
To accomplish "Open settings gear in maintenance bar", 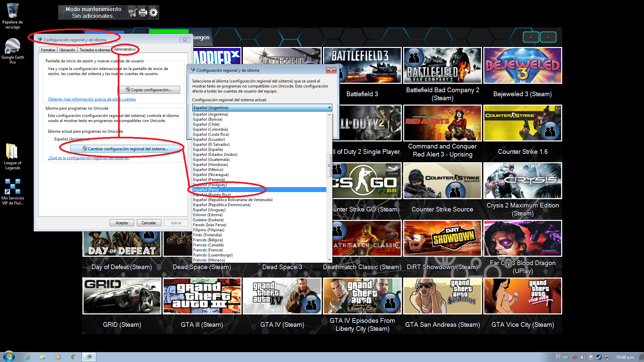I will coord(153,13).
